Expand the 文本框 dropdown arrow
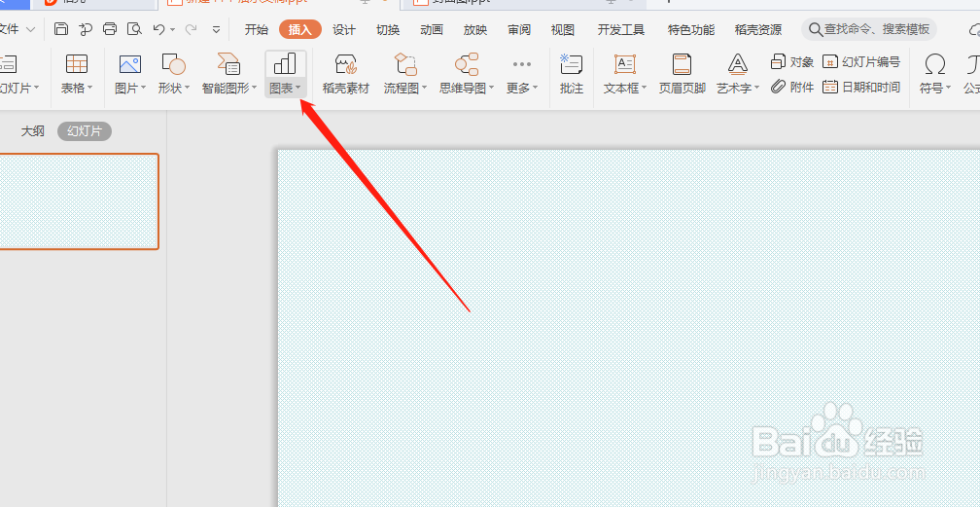Viewport: 980px width, 507px height. (x=645, y=89)
